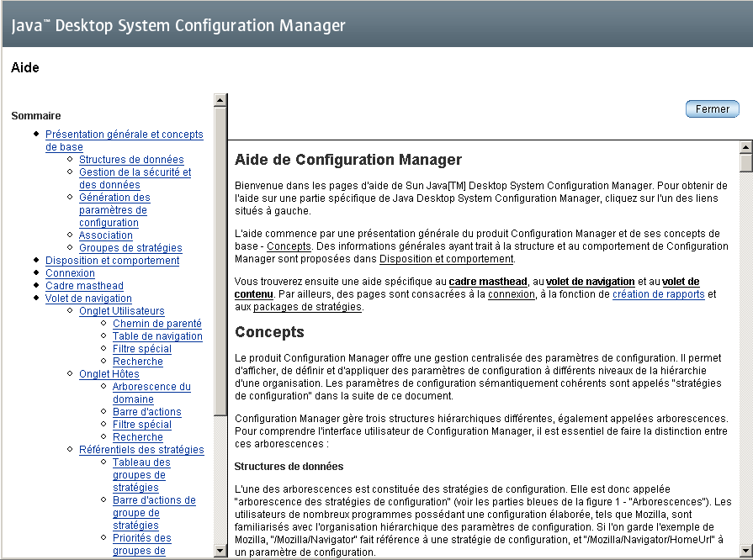Open the 'Table de navigation' link
Image resolution: width=753 pixels, height=560 pixels.
click(x=157, y=335)
